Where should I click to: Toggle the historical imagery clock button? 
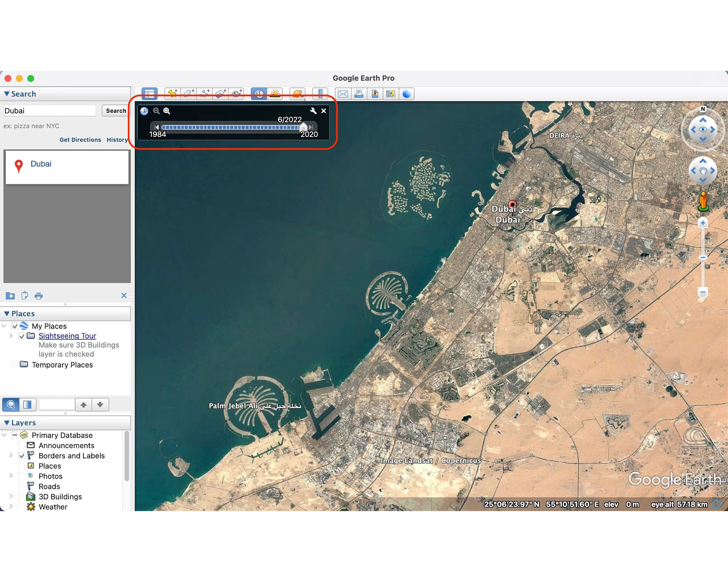[259, 94]
